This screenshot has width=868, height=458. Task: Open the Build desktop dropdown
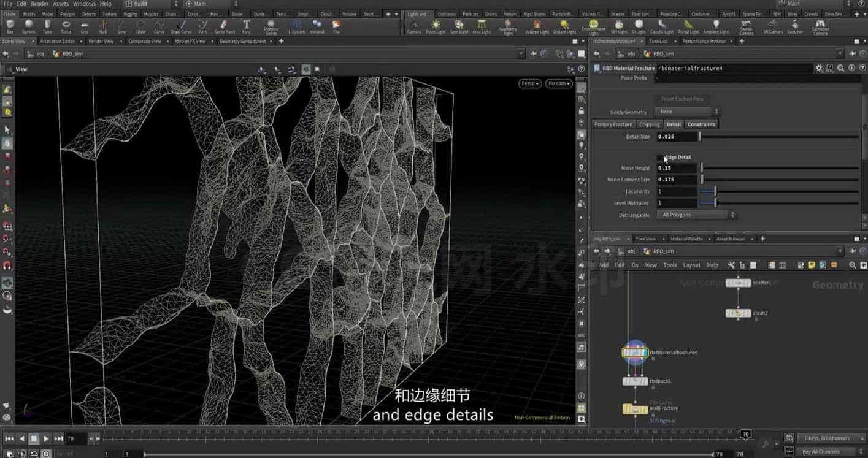click(151, 4)
